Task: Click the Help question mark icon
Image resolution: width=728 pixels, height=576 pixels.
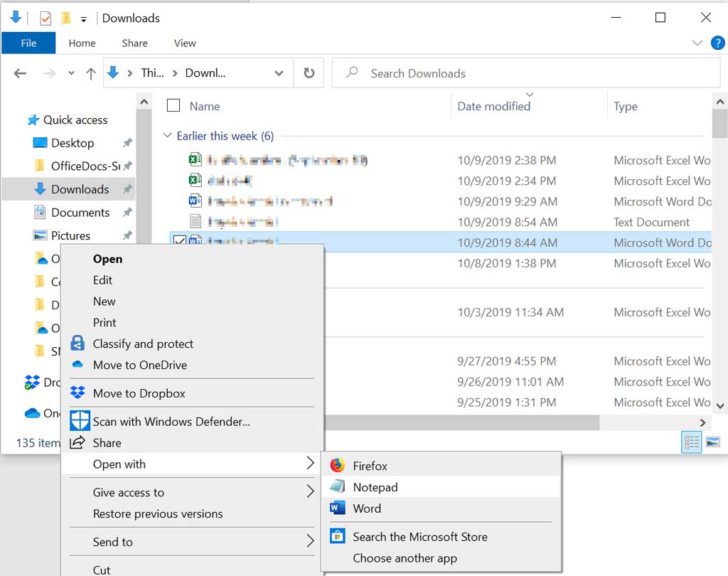Action: (x=717, y=43)
